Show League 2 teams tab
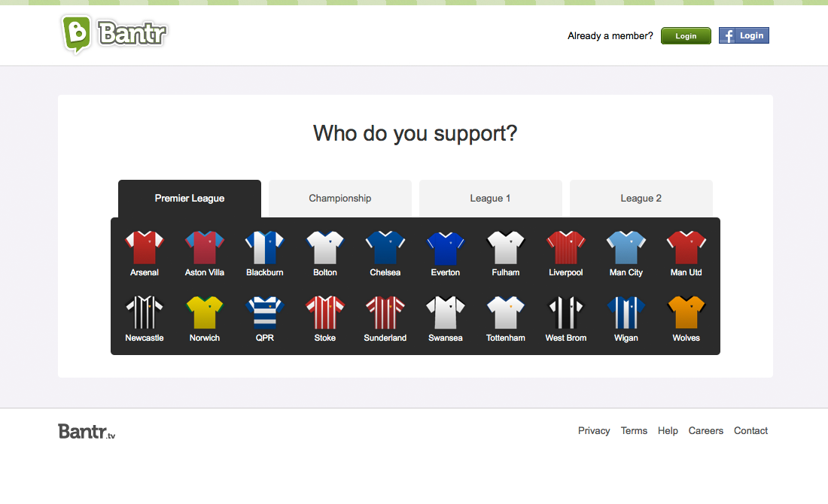The width and height of the screenshot is (828, 504). coord(641,199)
